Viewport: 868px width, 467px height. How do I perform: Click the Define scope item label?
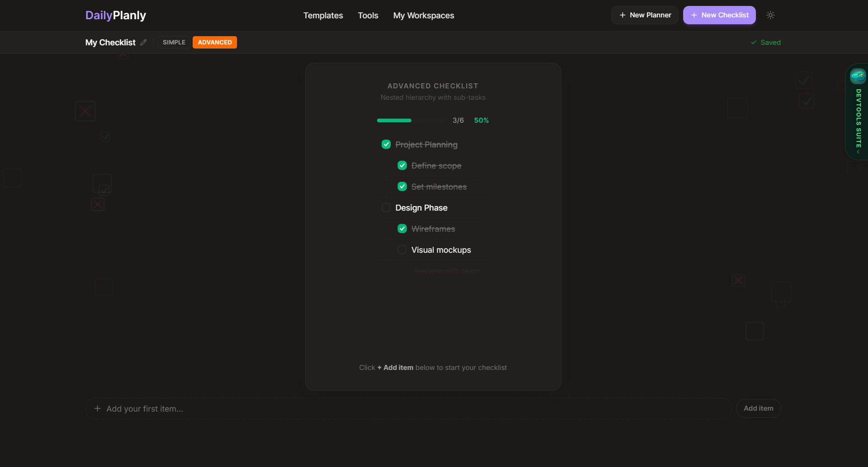[436, 166]
